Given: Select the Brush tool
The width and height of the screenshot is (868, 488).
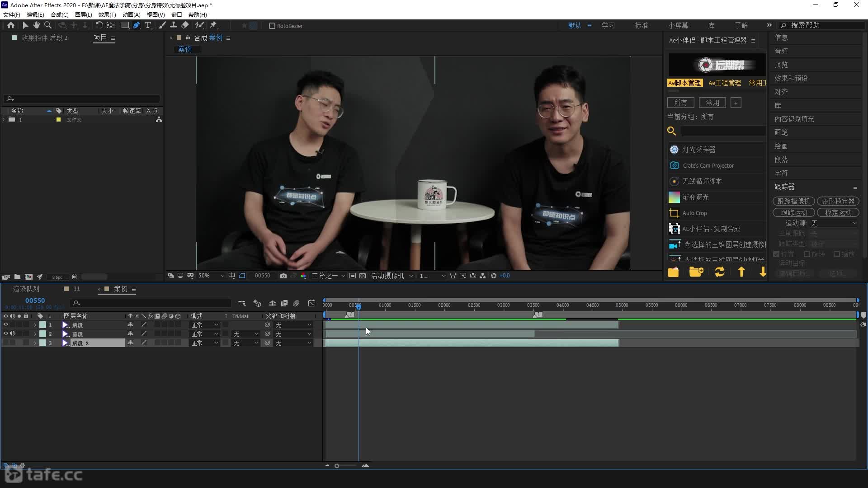Looking at the screenshot, I should pyautogui.click(x=162, y=25).
